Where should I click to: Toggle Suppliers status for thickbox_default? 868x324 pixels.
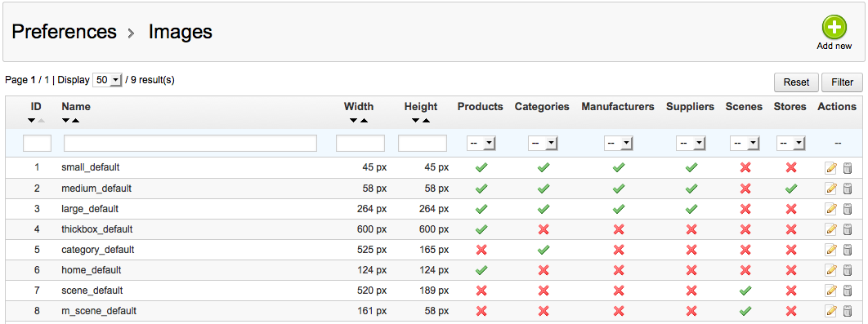pos(691,229)
